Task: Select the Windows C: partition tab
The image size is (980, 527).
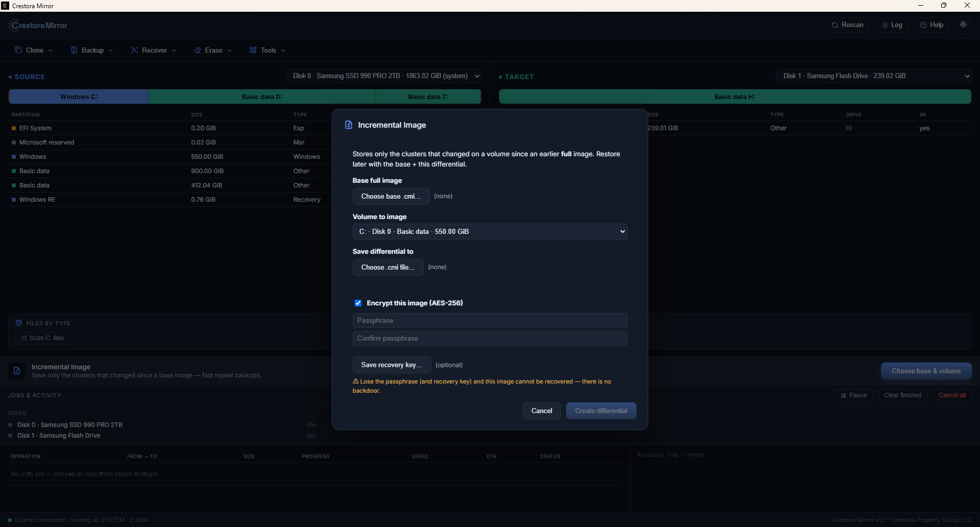Action: pyautogui.click(x=79, y=97)
